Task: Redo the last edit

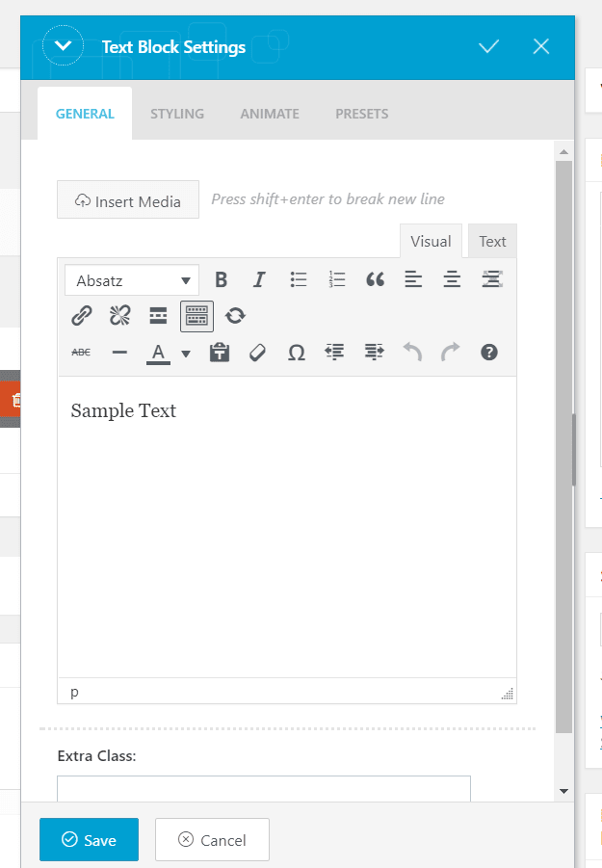Action: pyautogui.click(x=451, y=352)
